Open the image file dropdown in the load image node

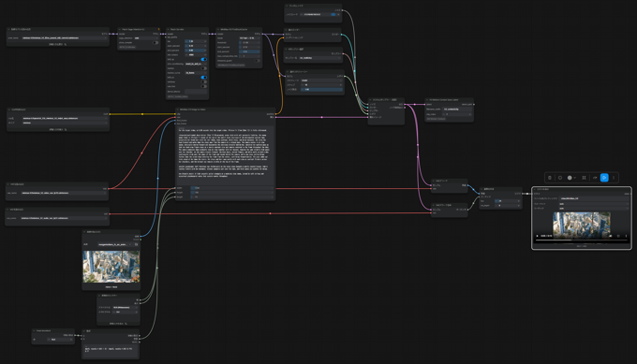coord(114,245)
